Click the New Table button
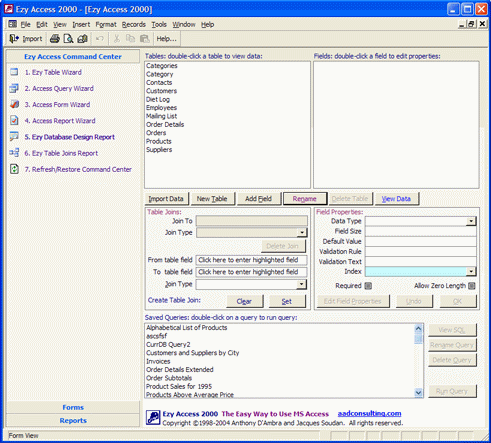Image resolution: width=491 pixels, height=443 pixels. [x=212, y=199]
